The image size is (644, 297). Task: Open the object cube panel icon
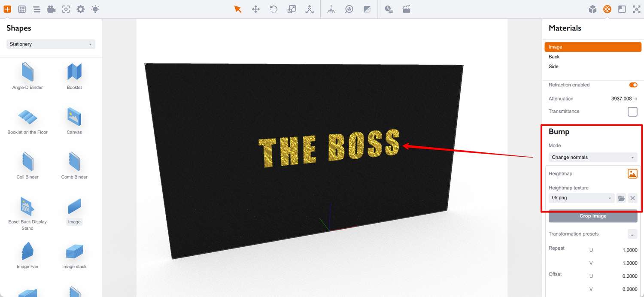pos(592,9)
